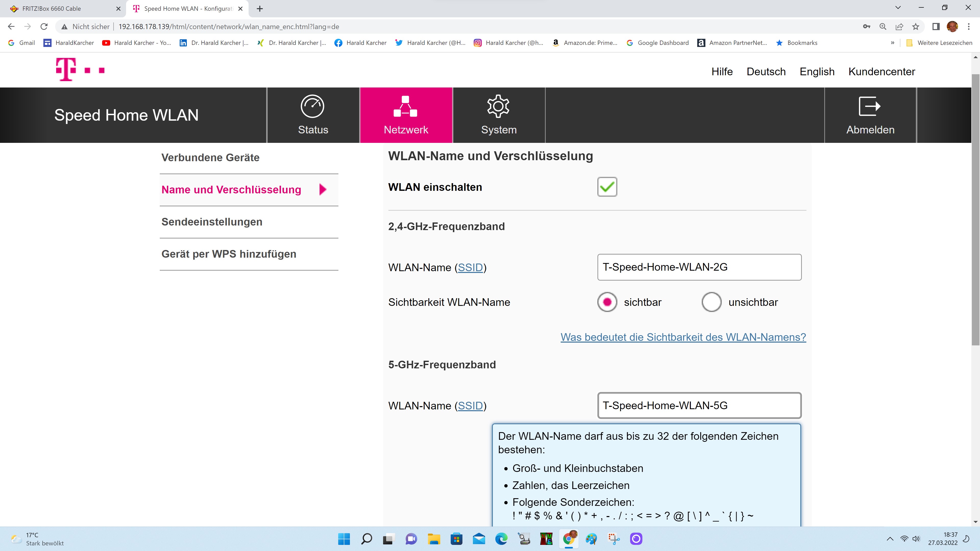The image size is (980, 551).
Task: Show hidden system tray icons
Action: tap(890, 539)
